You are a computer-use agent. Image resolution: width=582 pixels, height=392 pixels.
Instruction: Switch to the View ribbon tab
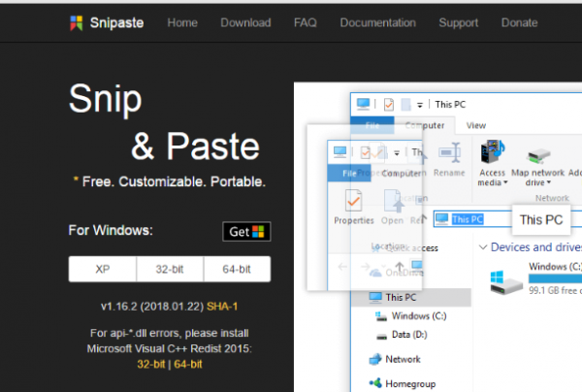click(x=476, y=125)
